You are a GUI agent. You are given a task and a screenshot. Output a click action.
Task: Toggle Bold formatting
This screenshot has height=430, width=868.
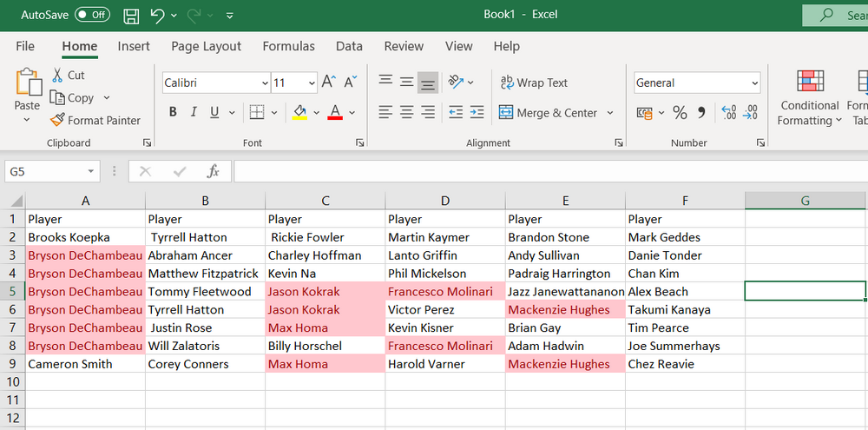click(x=173, y=112)
